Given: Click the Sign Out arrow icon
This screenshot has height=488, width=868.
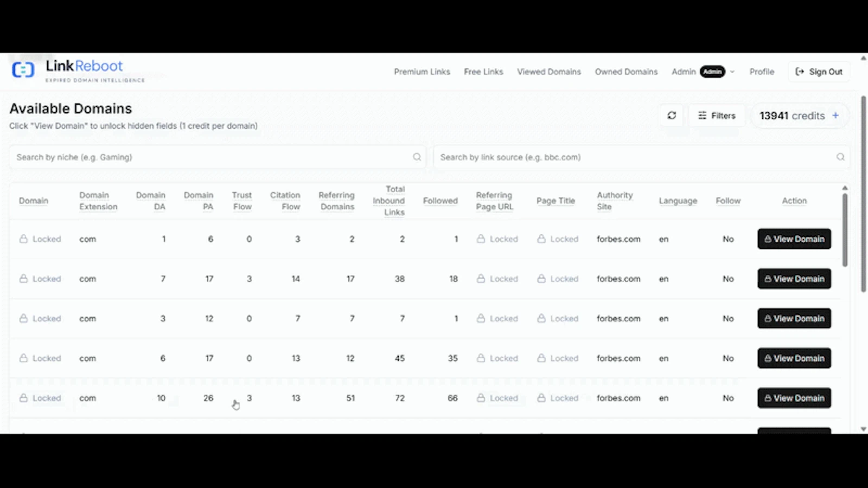Looking at the screenshot, I should (x=800, y=72).
